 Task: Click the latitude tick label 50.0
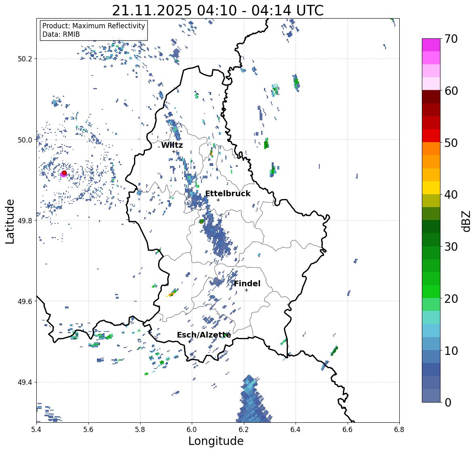coord(25,140)
